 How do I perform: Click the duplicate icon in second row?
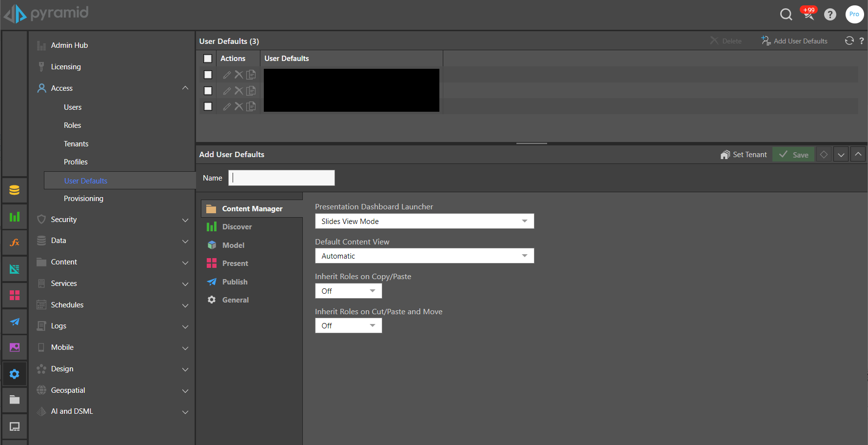pyautogui.click(x=251, y=91)
